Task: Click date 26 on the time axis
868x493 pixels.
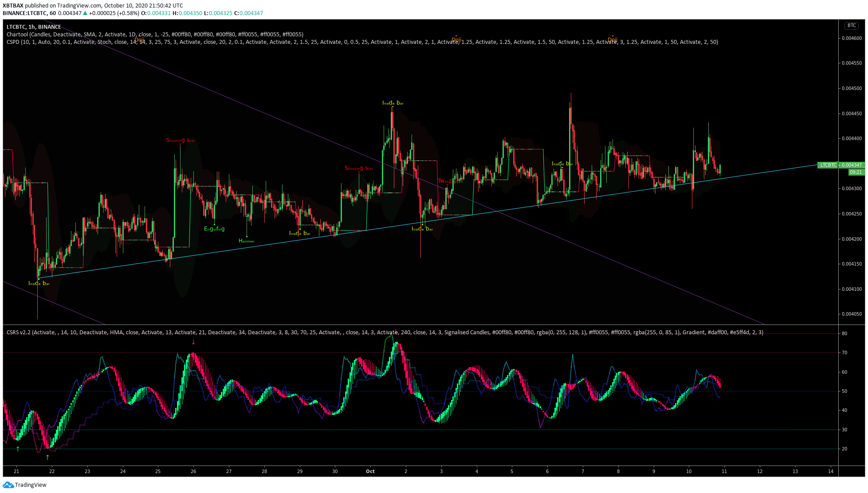Action: coord(193,471)
